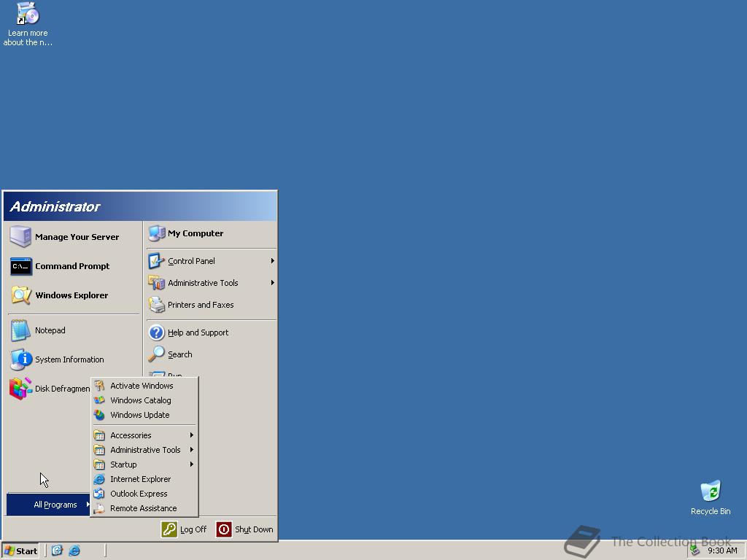Screen dimensions: 747x560
Task: Click Outlook Express icon
Action: coord(99,494)
